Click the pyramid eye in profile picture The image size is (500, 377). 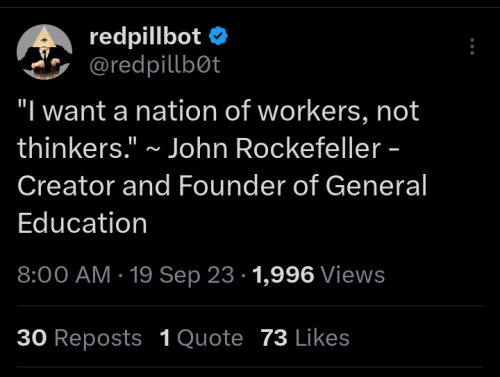44,39
